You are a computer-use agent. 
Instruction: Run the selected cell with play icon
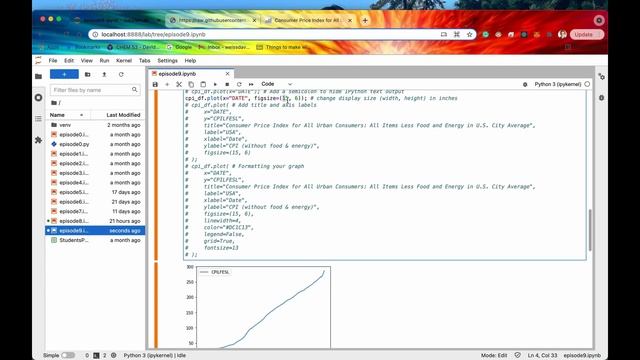pos(215,84)
